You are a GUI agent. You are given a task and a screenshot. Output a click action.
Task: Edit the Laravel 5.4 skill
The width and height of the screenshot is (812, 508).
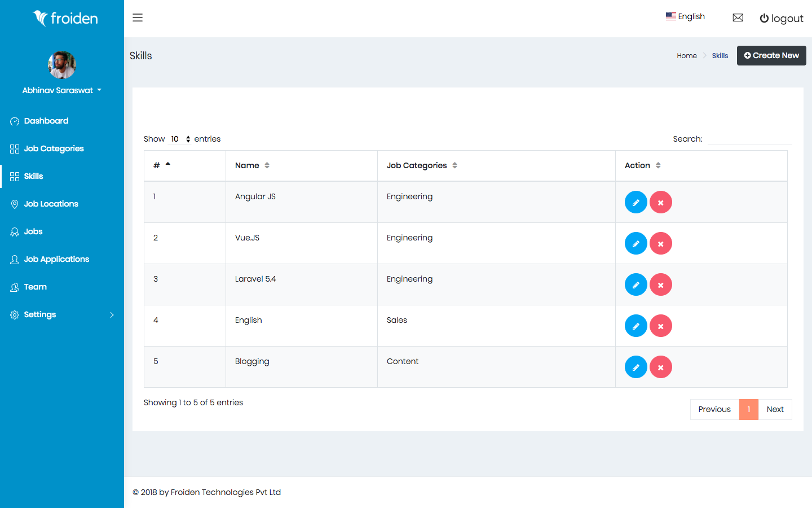point(636,284)
